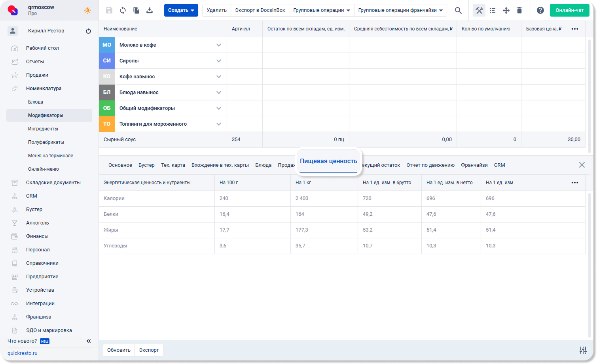Click Экспорт в DocsInBox button
597x364 pixels.
(x=260, y=10)
